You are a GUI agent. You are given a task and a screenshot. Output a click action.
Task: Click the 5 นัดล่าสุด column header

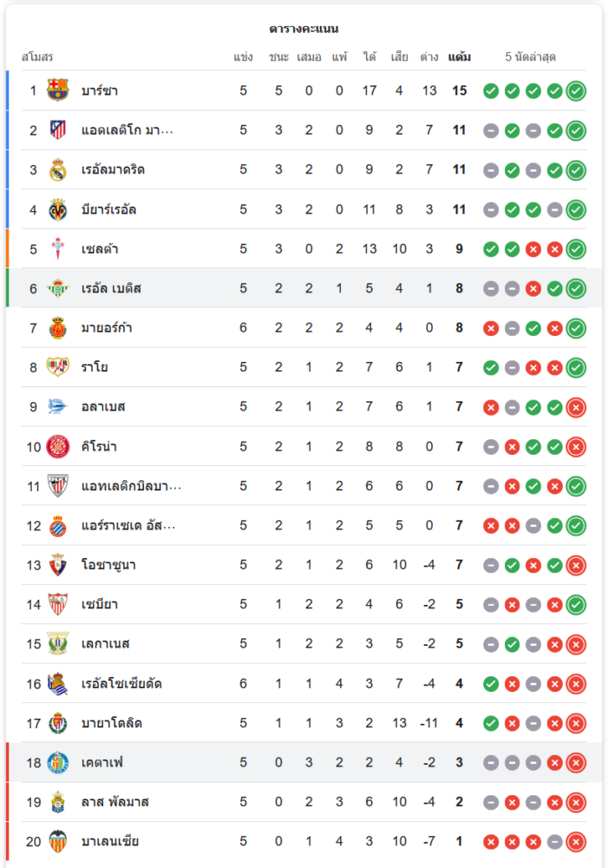530,57
